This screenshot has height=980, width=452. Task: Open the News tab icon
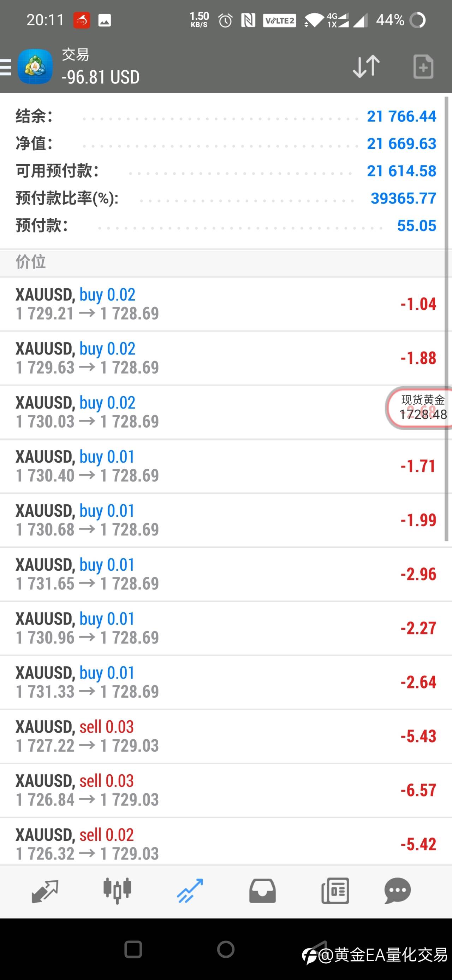point(335,891)
